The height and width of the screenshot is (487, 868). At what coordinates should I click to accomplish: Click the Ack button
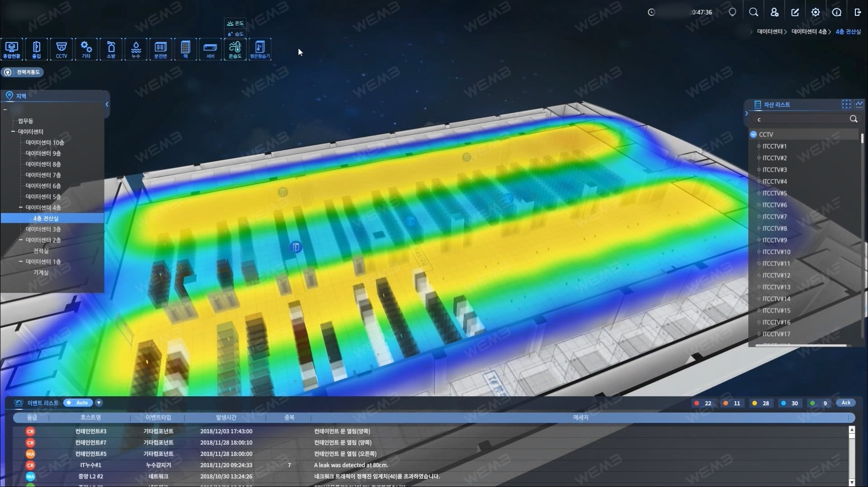(846, 403)
